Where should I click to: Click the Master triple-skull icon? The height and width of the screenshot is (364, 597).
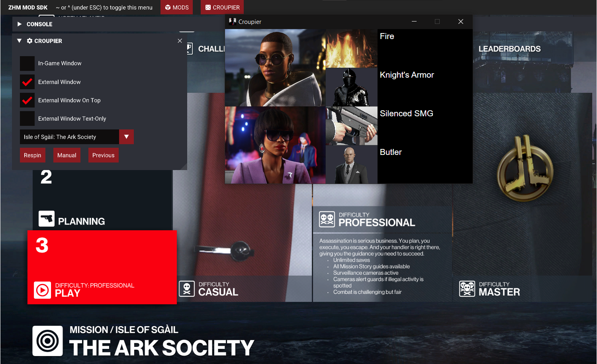(467, 289)
